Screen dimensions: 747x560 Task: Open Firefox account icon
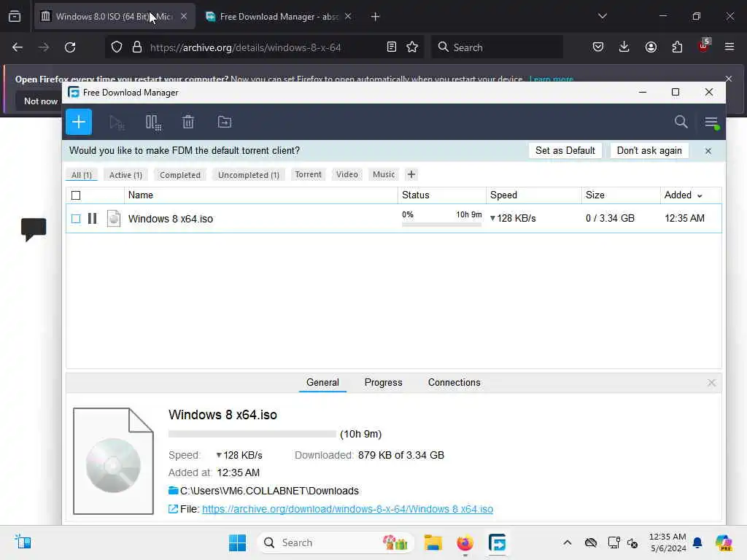(651, 47)
